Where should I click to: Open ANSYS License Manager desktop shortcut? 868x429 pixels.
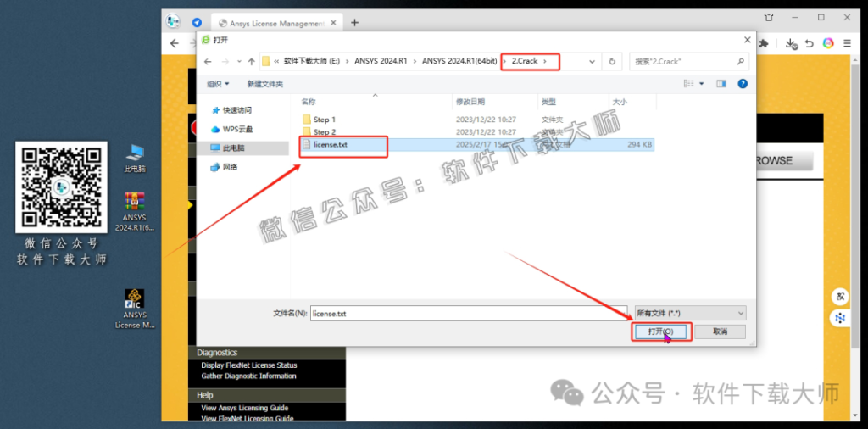coord(135,309)
